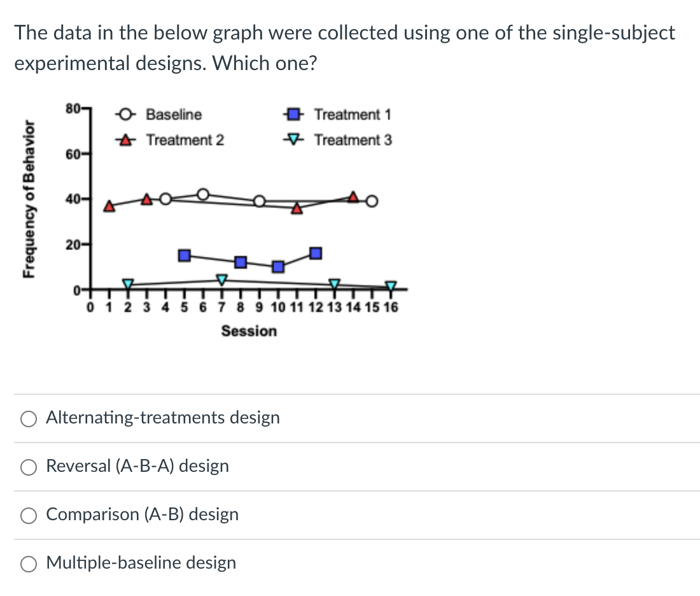Select the Multiple-baseline design radio button

click(x=28, y=564)
